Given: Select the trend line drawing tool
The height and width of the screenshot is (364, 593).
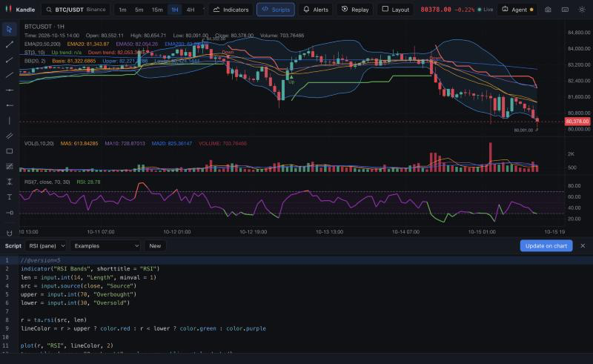Looking at the screenshot, I should (10, 44).
